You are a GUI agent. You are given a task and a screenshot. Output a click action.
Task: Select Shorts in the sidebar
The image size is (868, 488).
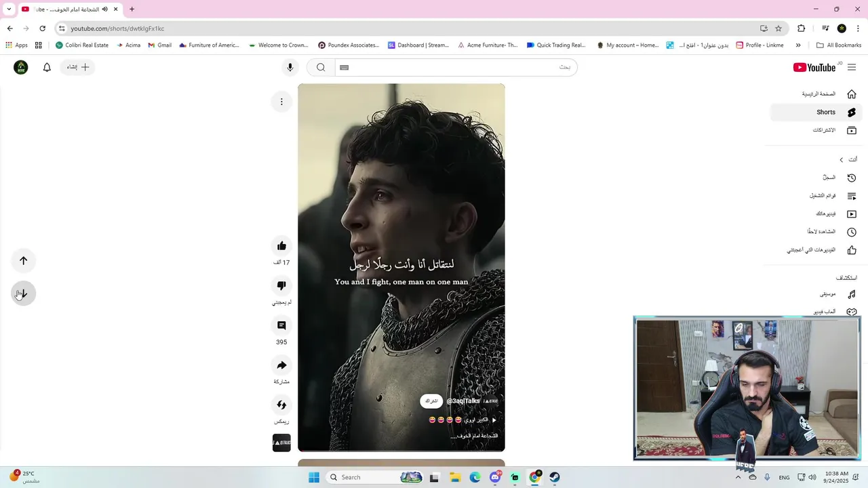point(816,113)
